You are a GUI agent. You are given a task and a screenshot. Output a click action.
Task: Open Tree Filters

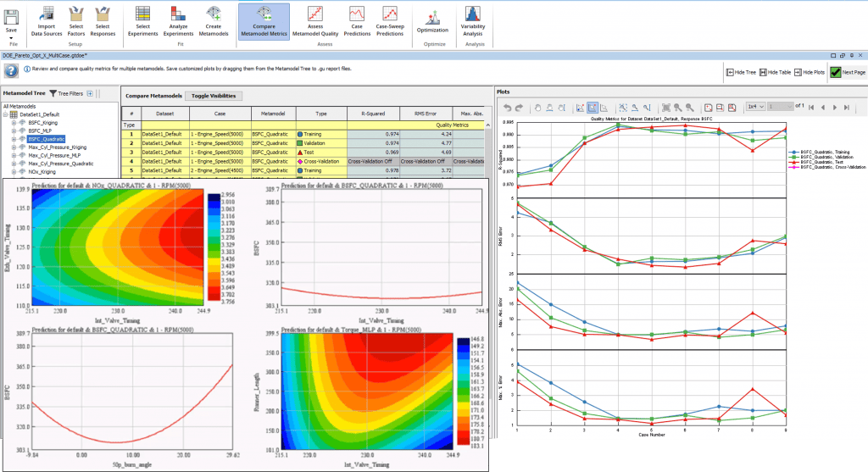click(66, 93)
